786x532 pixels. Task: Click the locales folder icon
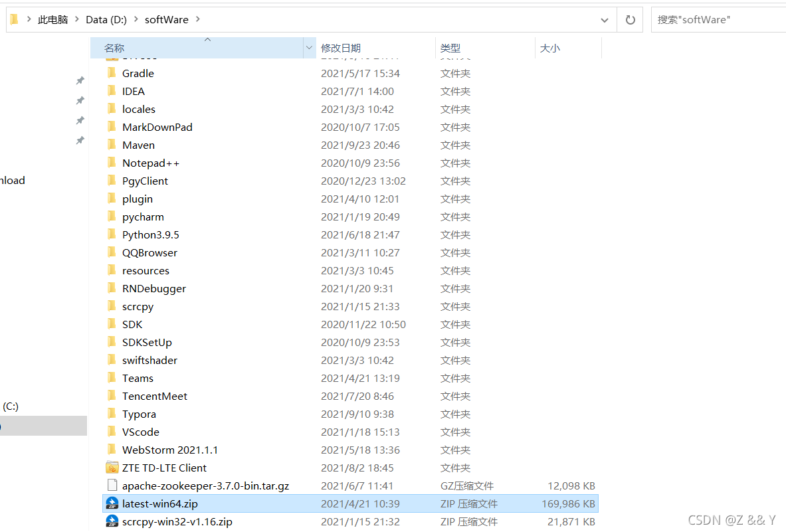click(x=112, y=109)
